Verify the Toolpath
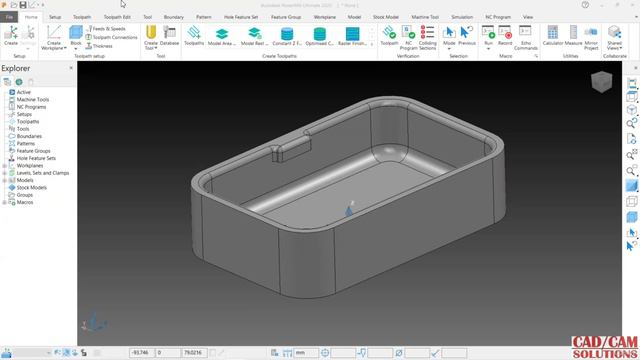The height and width of the screenshot is (360, 640). coord(389,35)
